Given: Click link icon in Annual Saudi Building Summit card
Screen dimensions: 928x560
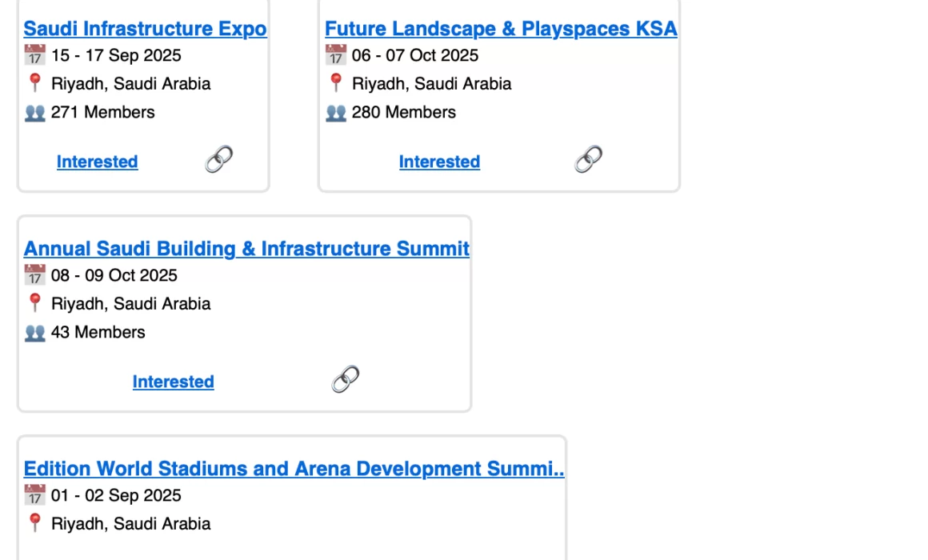Looking at the screenshot, I should [345, 379].
